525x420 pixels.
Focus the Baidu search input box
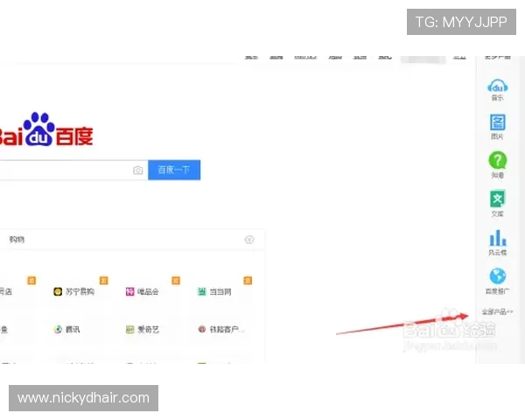click(73, 170)
